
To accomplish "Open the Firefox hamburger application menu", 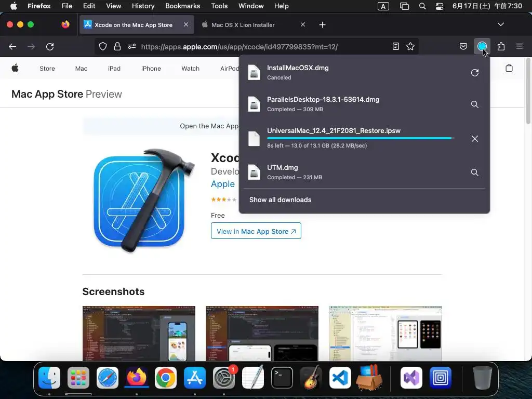I will [x=519, y=46].
